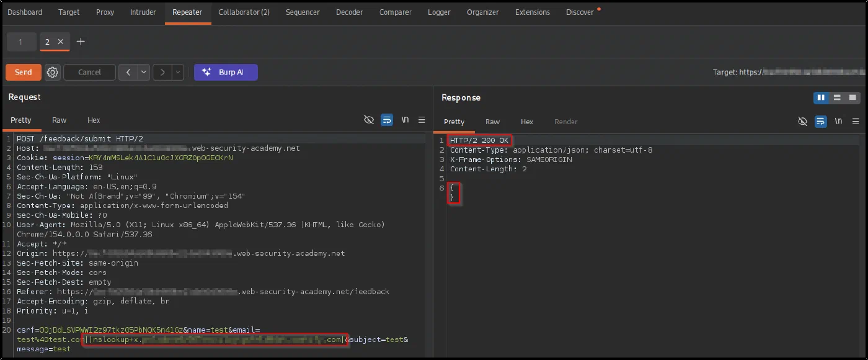Open the Dashboard tab
This screenshot has height=360, width=868.
click(25, 12)
